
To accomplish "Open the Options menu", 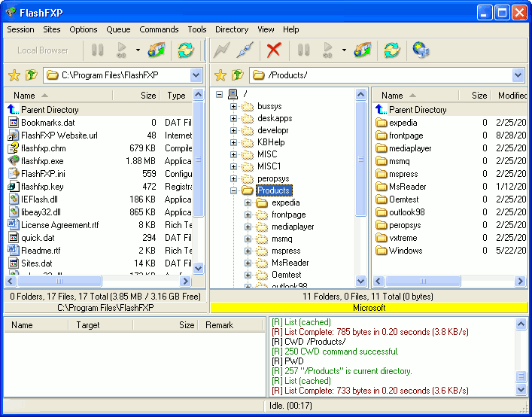I will 84,29.
